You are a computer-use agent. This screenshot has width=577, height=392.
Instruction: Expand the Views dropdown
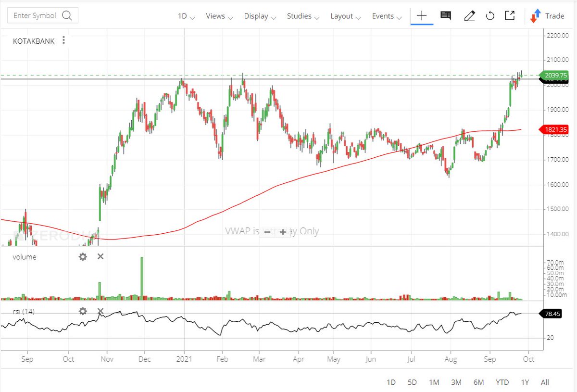[219, 16]
